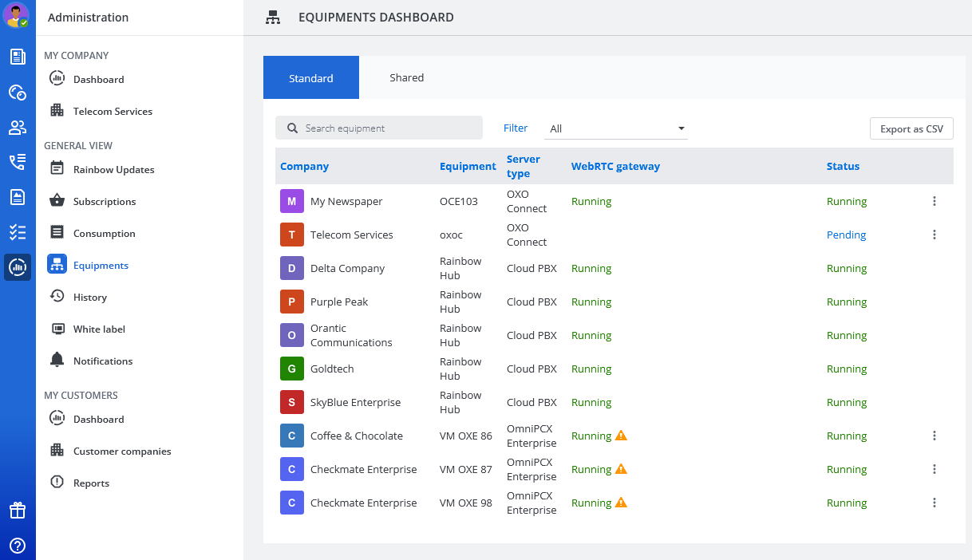Open the Filter dropdown set to All
The height and width of the screenshot is (560, 972).
point(616,128)
